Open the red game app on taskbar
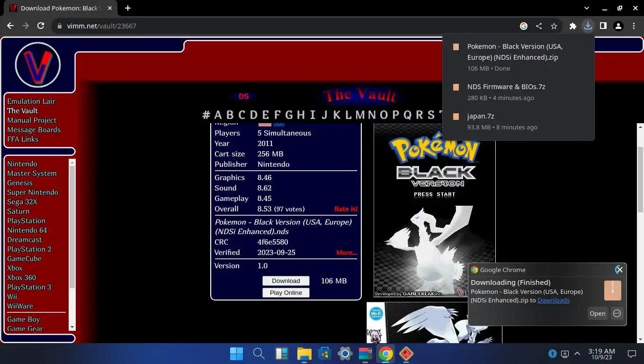Viewport: 644px width, 364px height. pyautogui.click(x=406, y=354)
